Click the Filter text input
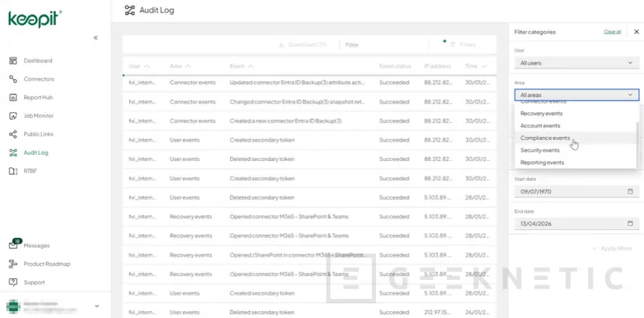Viewport: 644px width, 318px height. (x=384, y=45)
